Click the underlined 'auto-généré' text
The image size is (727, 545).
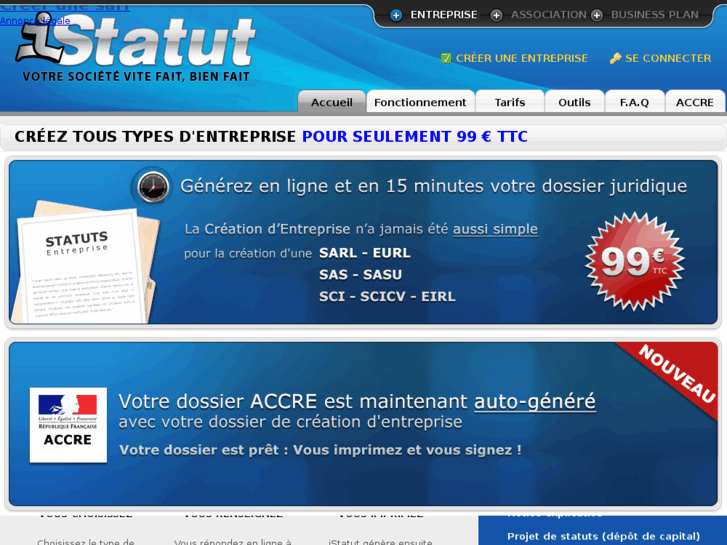click(x=535, y=401)
